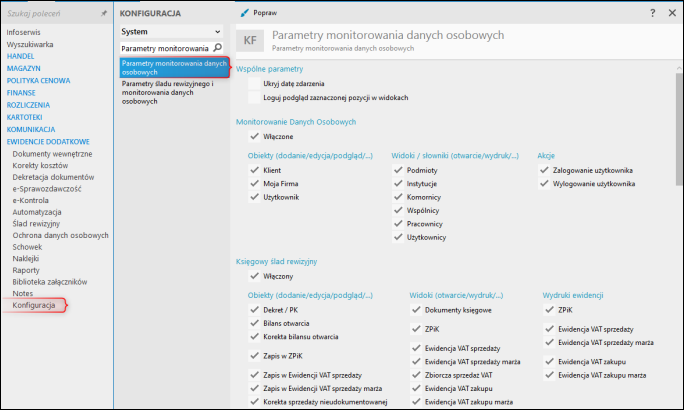
Task: Open help with the question mark icon
Action: tap(651, 13)
